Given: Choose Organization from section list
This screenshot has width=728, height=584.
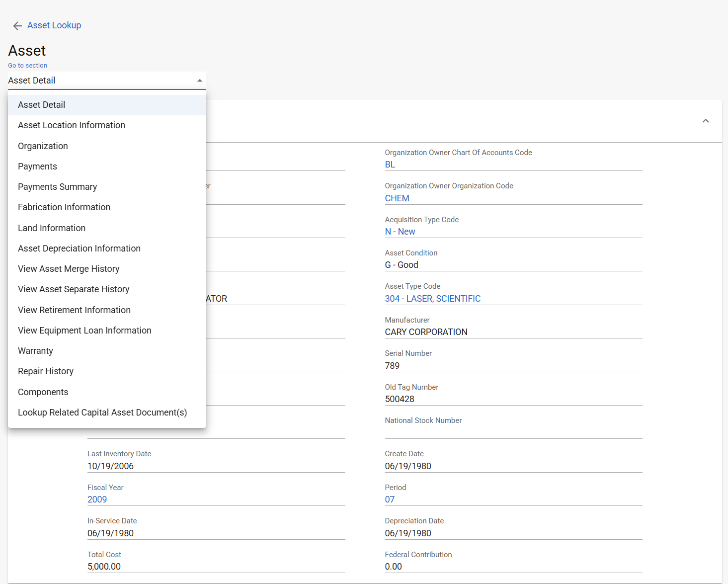Looking at the screenshot, I should pyautogui.click(x=43, y=146).
